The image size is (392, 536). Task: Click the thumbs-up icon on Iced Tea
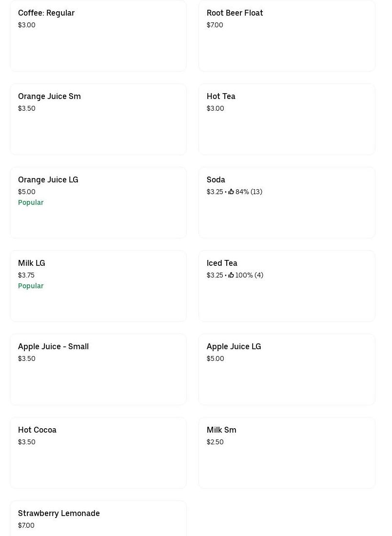click(x=231, y=275)
